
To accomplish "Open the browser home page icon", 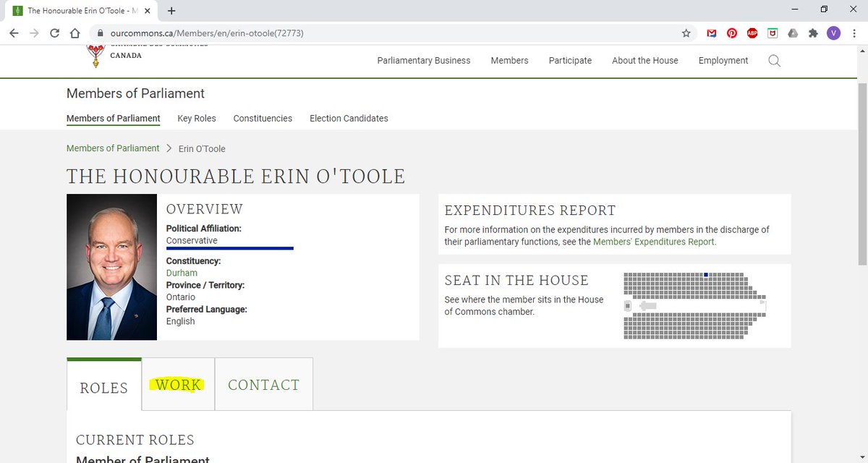I will click(74, 33).
